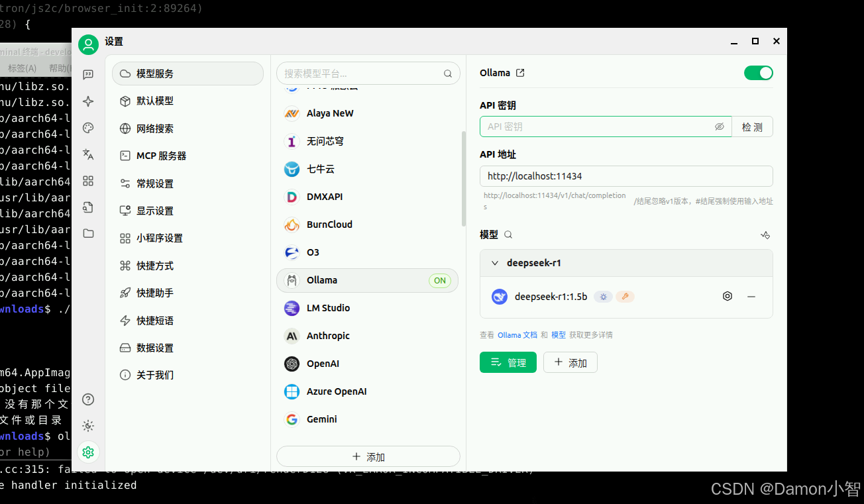Select Gemini provider
864x504 pixels.
[x=367, y=419]
